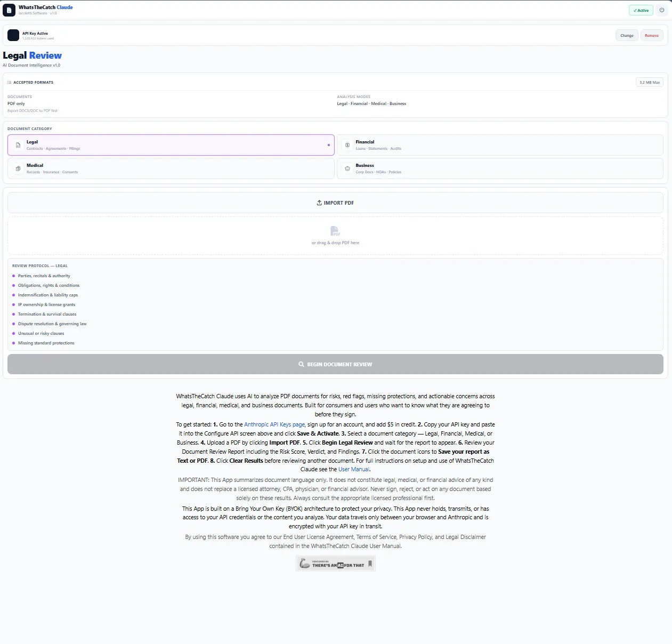Image resolution: width=672 pixels, height=644 pixels.
Task: Click BEGIN DOCUMENT REVIEW button
Action: (x=335, y=364)
